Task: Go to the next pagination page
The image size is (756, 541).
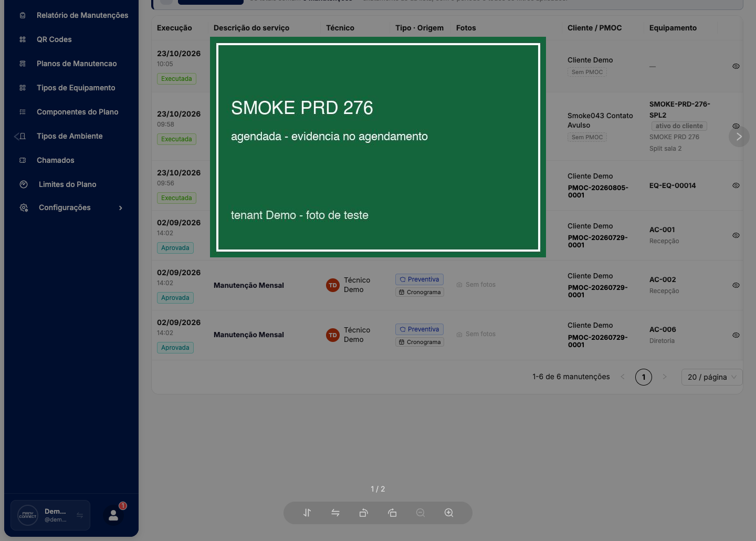Action: coord(665,377)
